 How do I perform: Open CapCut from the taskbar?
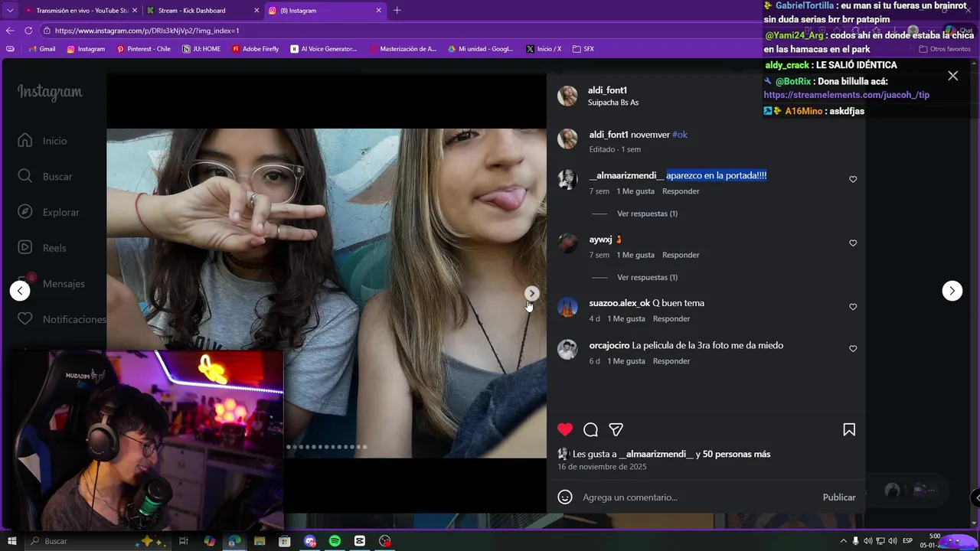pyautogui.click(x=360, y=541)
